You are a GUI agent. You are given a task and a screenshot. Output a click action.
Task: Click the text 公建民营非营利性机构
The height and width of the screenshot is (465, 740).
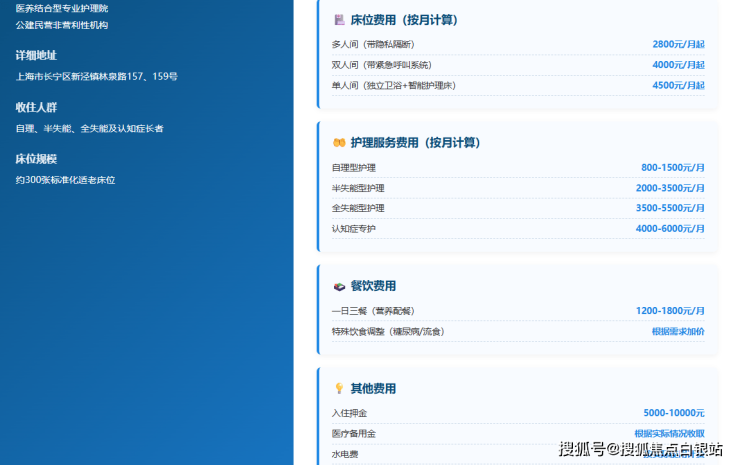[62, 25]
